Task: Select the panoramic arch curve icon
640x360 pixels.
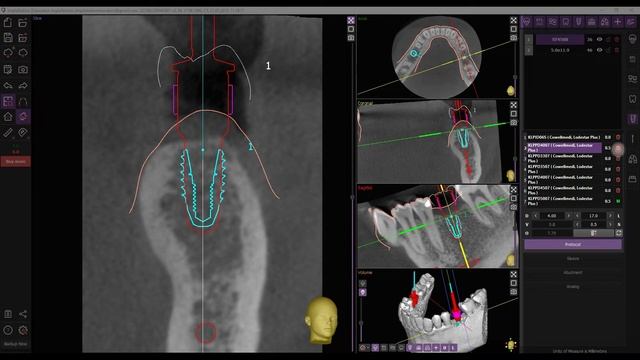Action: tap(23, 101)
